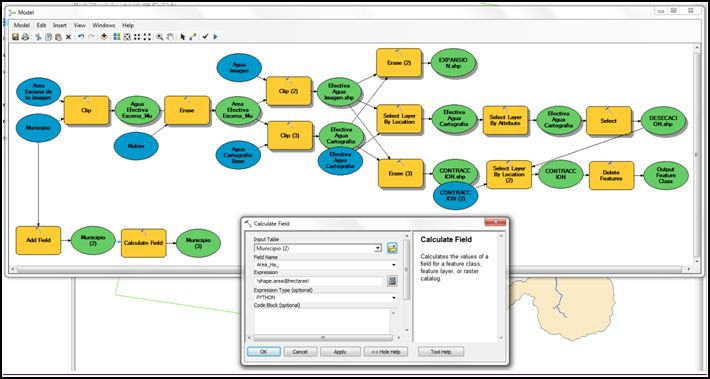710x379 pixels.
Task: Expand the Input Table dropdown
Action: tap(378, 249)
